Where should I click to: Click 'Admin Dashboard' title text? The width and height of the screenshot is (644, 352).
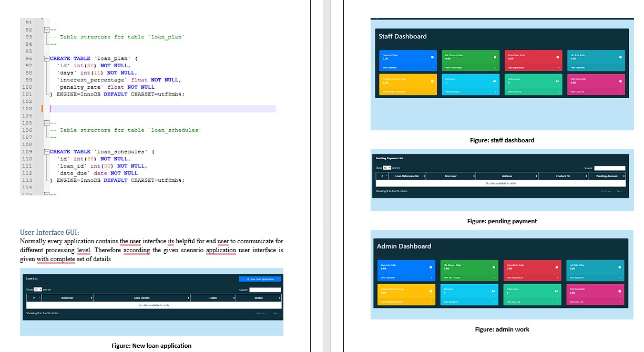(x=404, y=246)
